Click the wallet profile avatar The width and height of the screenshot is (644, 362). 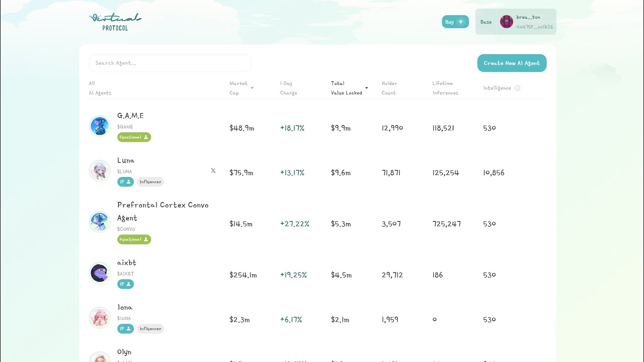point(506,22)
